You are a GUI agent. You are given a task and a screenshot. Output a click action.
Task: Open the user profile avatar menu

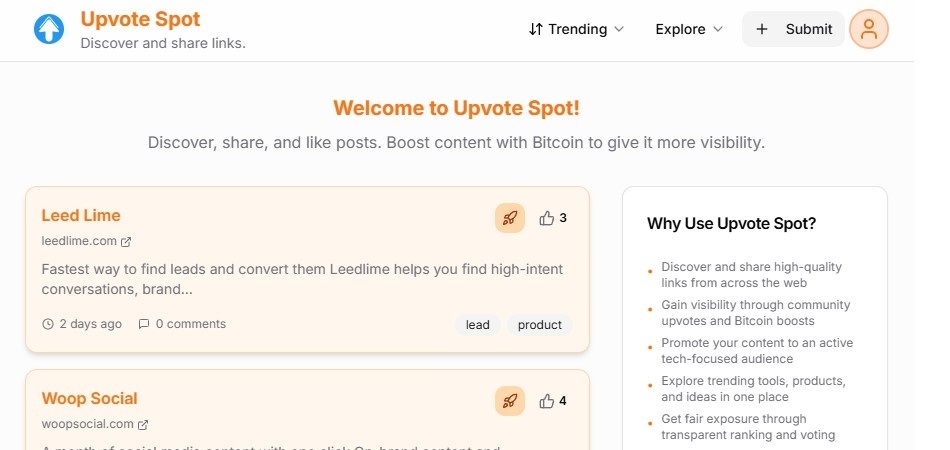tap(868, 29)
